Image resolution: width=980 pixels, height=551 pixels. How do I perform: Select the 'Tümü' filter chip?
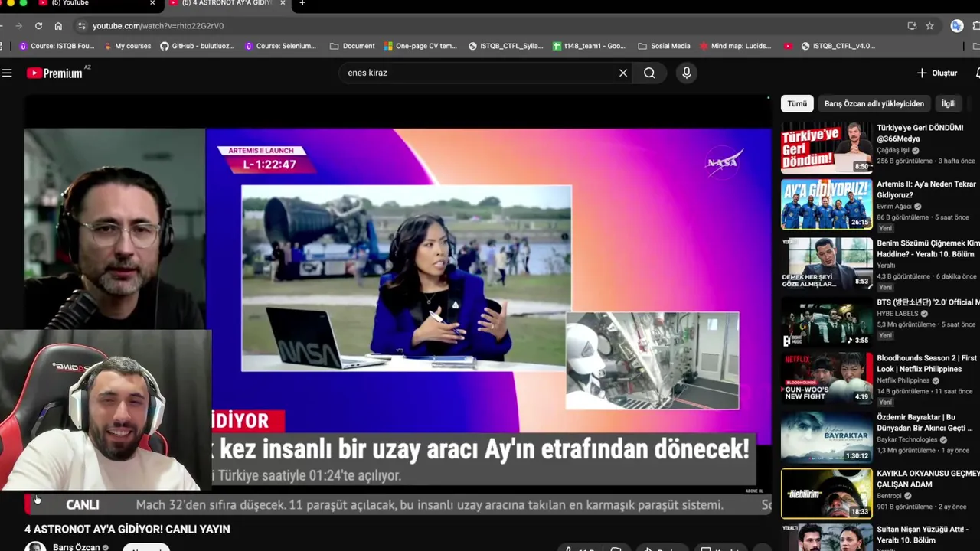pos(797,103)
